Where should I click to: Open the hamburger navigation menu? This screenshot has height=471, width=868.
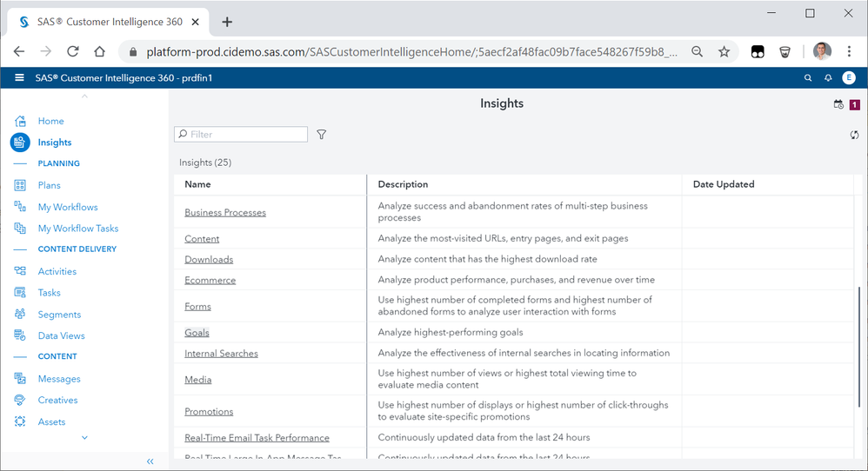coord(19,78)
